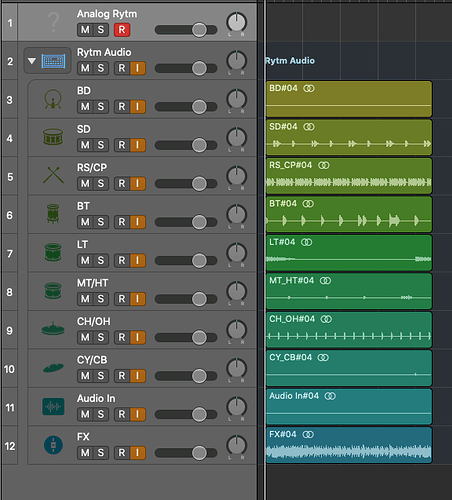Disable record on Analog Rytm track
Image resolution: width=452 pixels, height=500 pixels.
pyautogui.click(x=122, y=30)
